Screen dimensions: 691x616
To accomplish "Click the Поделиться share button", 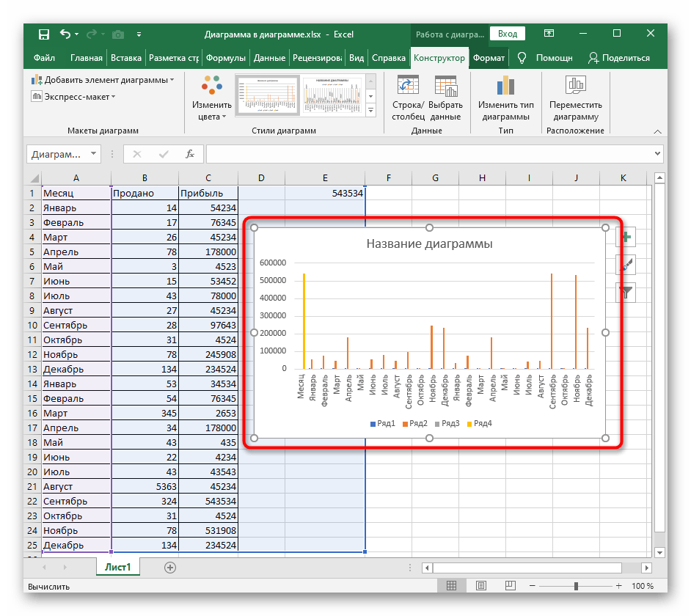I will point(619,58).
